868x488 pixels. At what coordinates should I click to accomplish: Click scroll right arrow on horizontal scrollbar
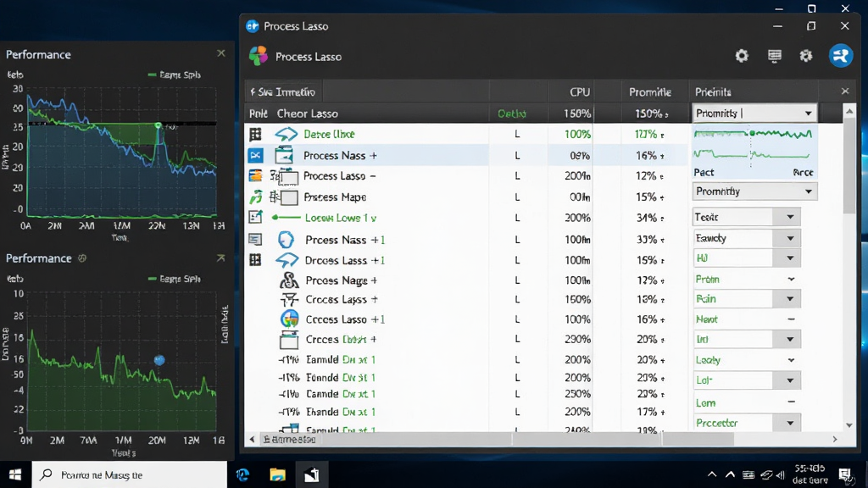pos(835,440)
